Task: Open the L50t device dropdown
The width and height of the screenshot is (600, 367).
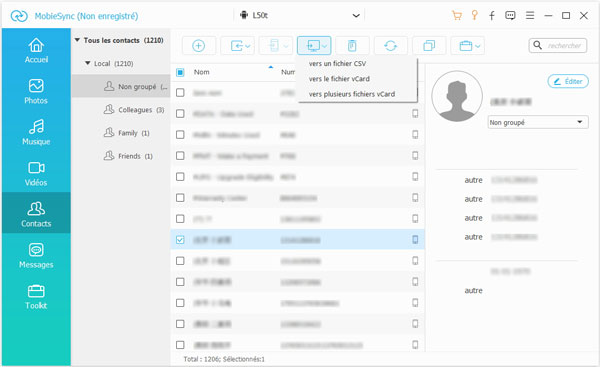Action: (300, 15)
